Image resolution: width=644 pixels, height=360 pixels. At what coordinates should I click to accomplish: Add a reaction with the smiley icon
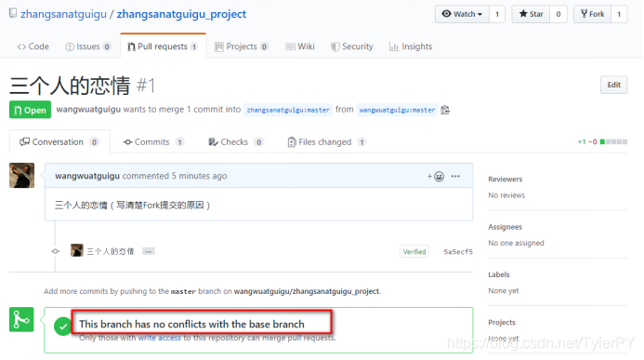(436, 177)
